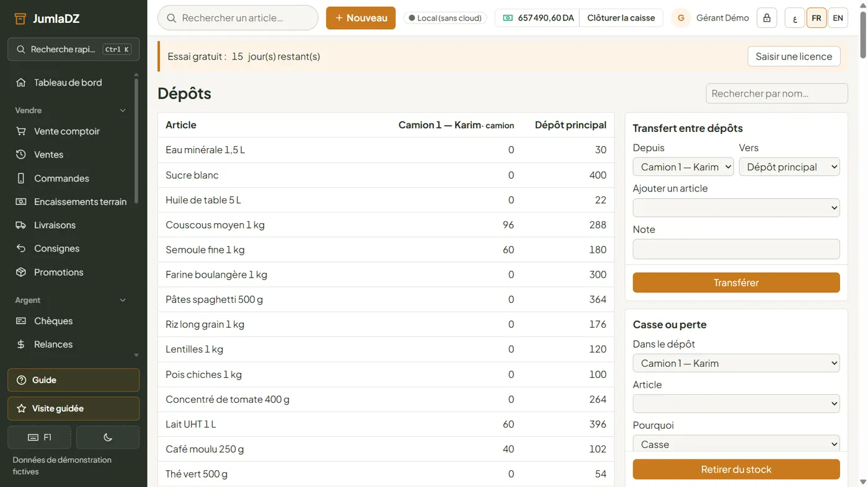Click the user avatar G icon
This screenshot has width=868, height=487.
point(681,18)
